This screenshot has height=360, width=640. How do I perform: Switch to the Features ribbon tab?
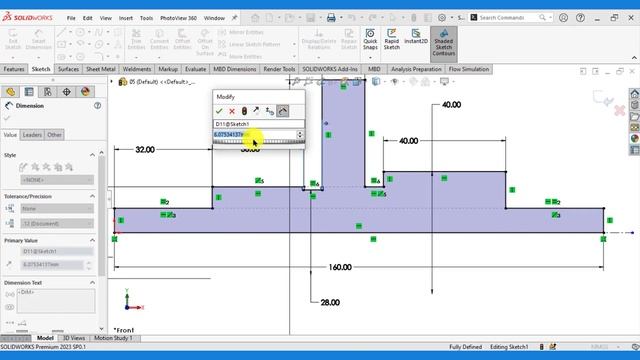[14, 69]
